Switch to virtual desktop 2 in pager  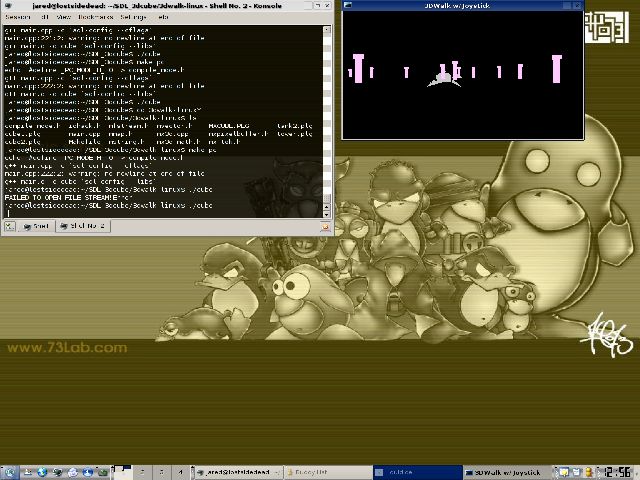142,472
